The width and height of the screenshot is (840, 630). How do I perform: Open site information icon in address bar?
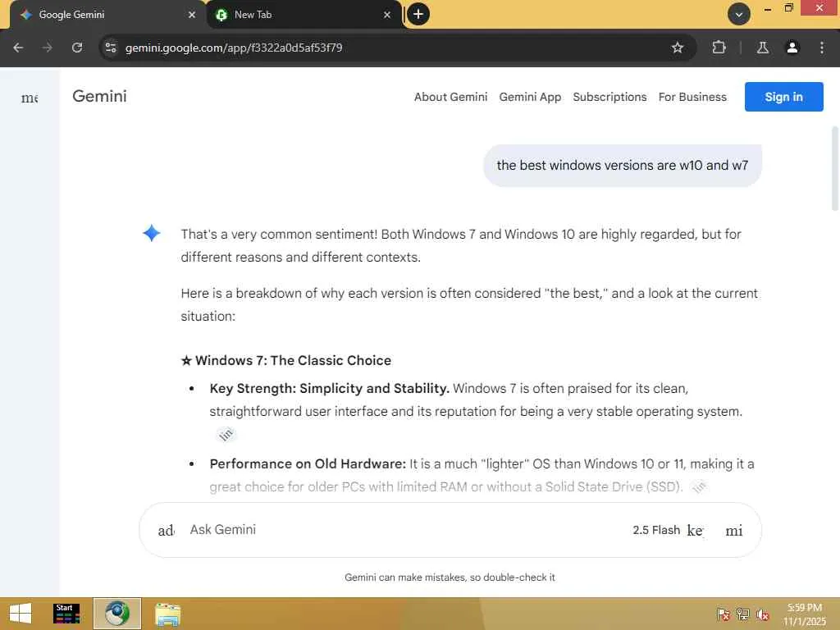111,48
